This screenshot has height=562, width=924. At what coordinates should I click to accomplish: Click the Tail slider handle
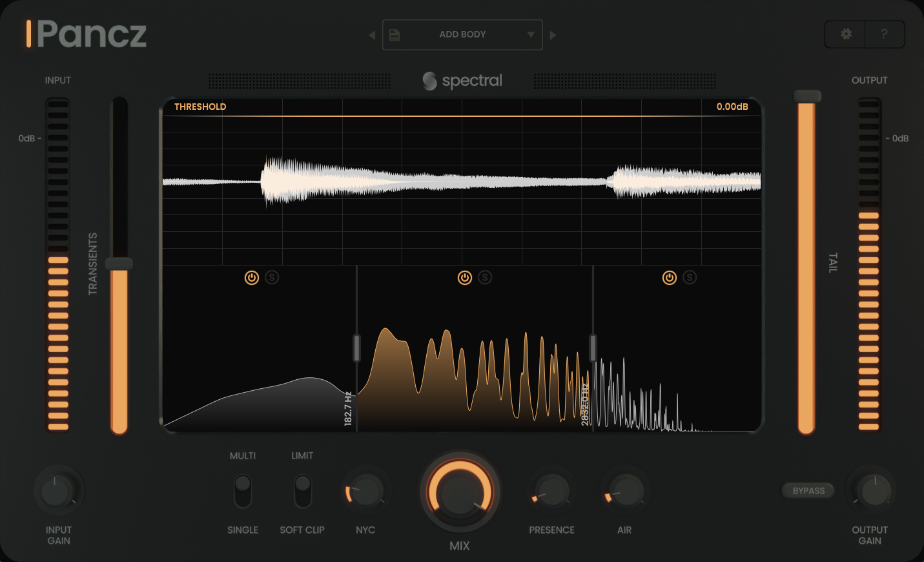click(807, 96)
